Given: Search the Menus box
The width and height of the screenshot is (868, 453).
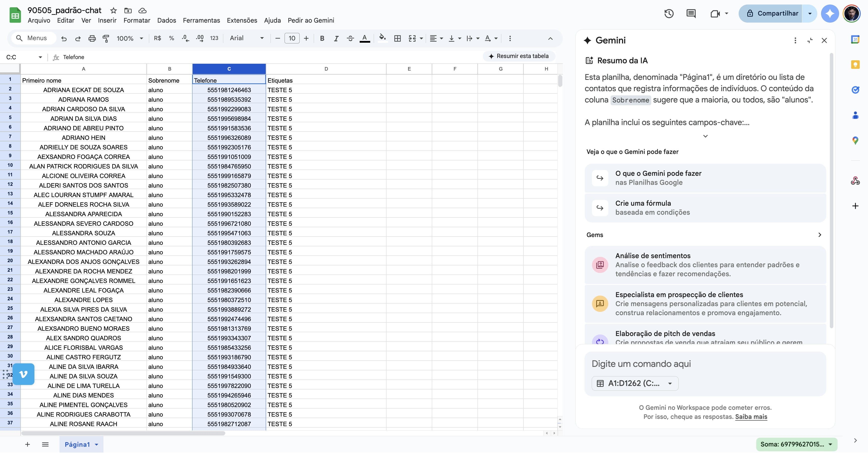Looking at the screenshot, I should 33,38.
